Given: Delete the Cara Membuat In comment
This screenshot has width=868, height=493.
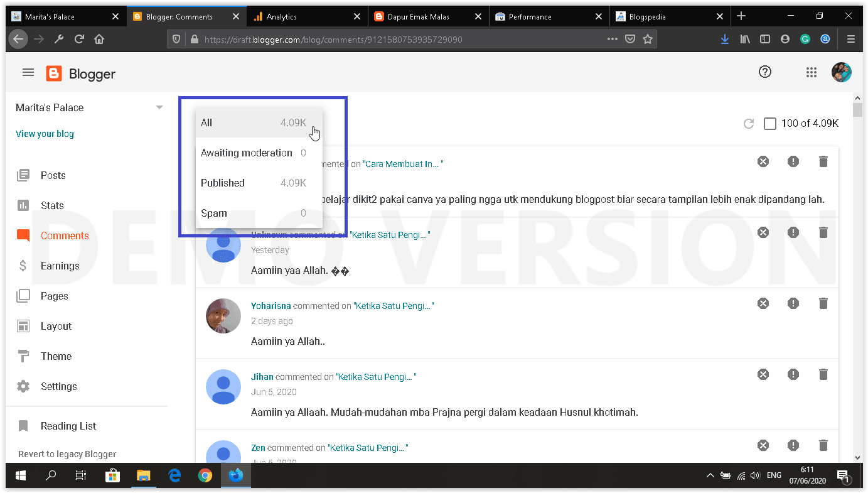Looking at the screenshot, I should click(823, 161).
